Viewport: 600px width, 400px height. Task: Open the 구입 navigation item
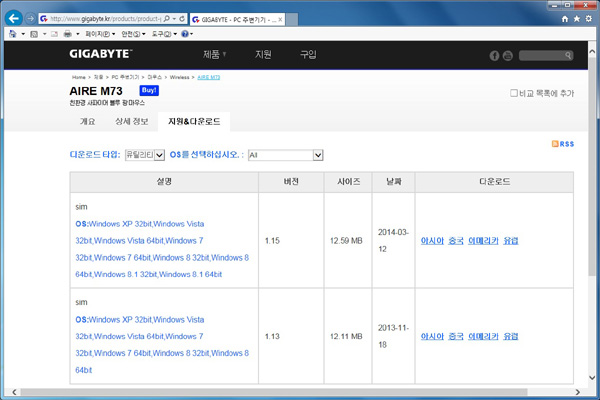coord(308,54)
